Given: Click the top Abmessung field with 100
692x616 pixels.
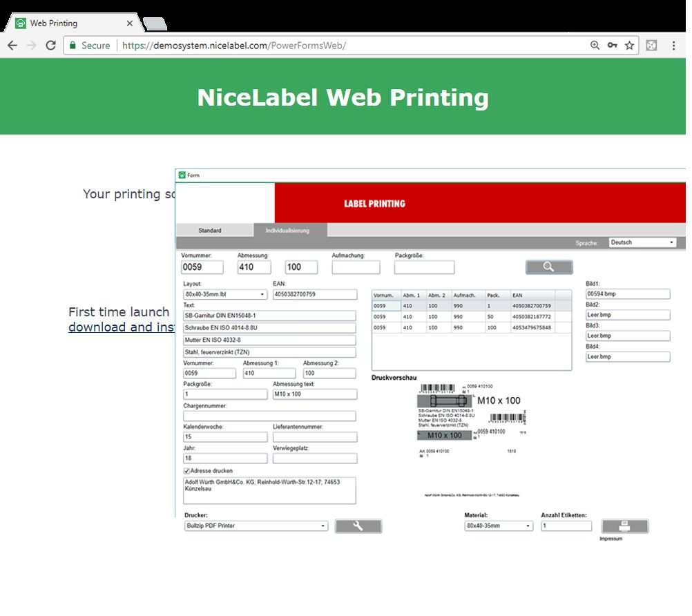Looking at the screenshot, I should click(301, 267).
